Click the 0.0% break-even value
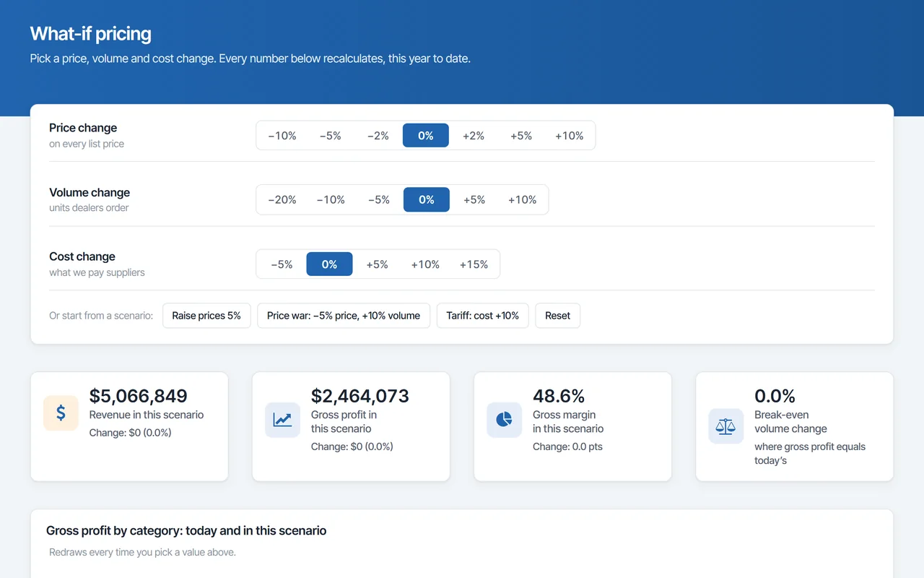This screenshot has height=578, width=924. [775, 396]
